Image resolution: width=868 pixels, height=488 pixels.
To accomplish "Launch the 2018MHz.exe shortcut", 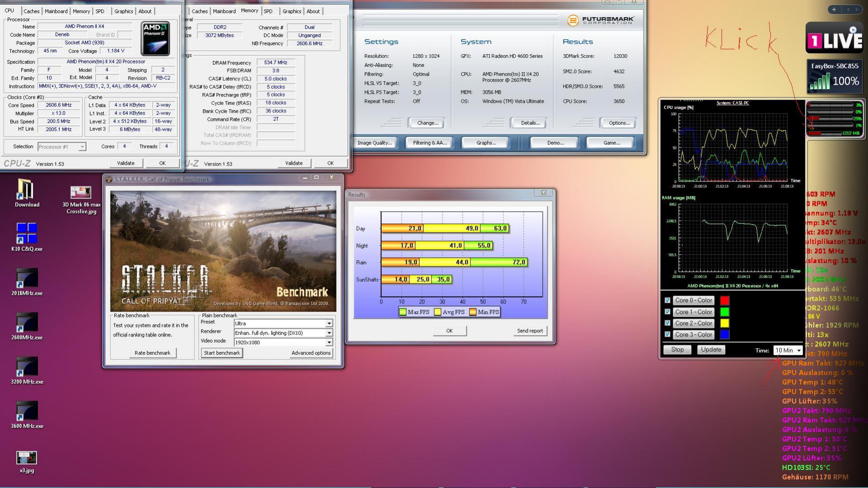I will (x=26, y=278).
